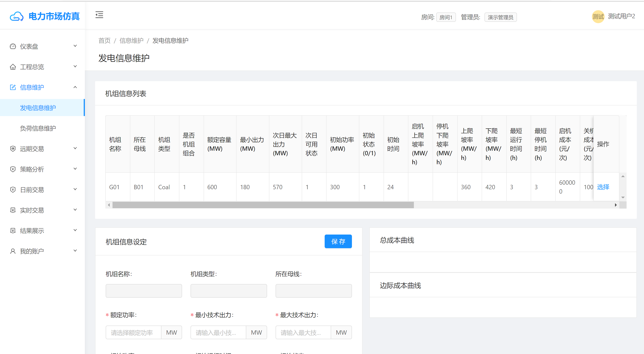This screenshot has height=354, width=644.
Task: Click the 操作 column header
Action: point(606,144)
